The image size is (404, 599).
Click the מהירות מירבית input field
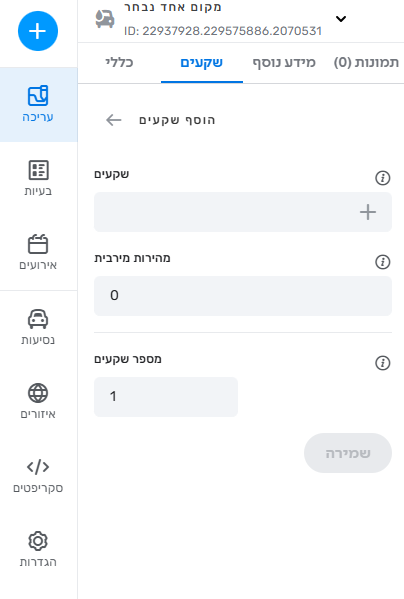pos(243,296)
